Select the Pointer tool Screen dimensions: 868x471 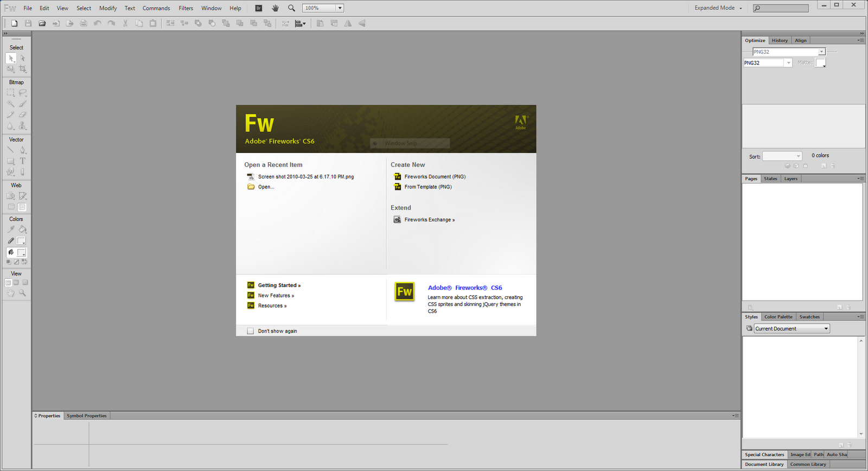(11, 58)
